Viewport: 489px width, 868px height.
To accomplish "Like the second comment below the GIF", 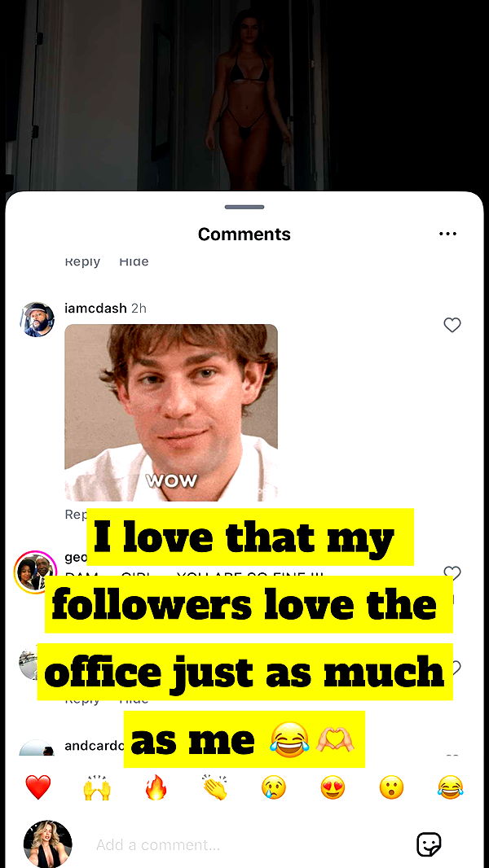I will pyautogui.click(x=452, y=668).
